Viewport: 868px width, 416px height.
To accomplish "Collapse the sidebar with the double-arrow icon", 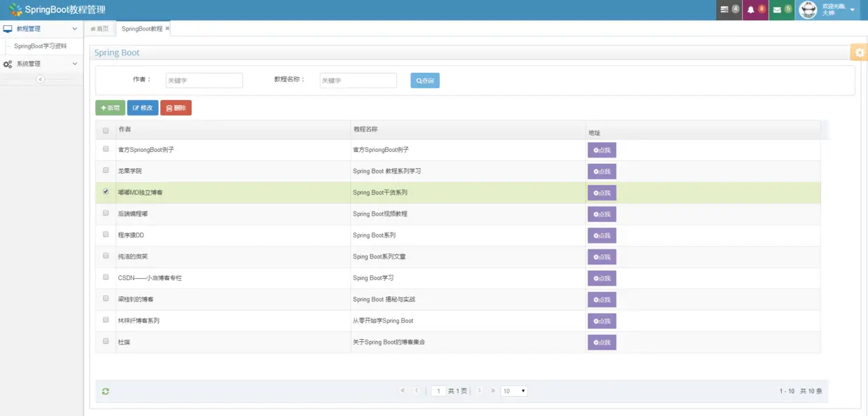I will 41,79.
